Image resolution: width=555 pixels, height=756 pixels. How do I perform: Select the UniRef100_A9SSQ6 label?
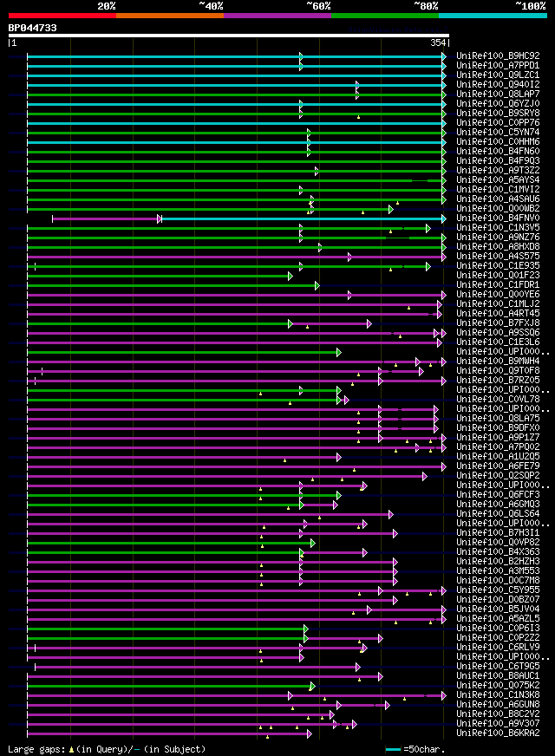(x=498, y=333)
